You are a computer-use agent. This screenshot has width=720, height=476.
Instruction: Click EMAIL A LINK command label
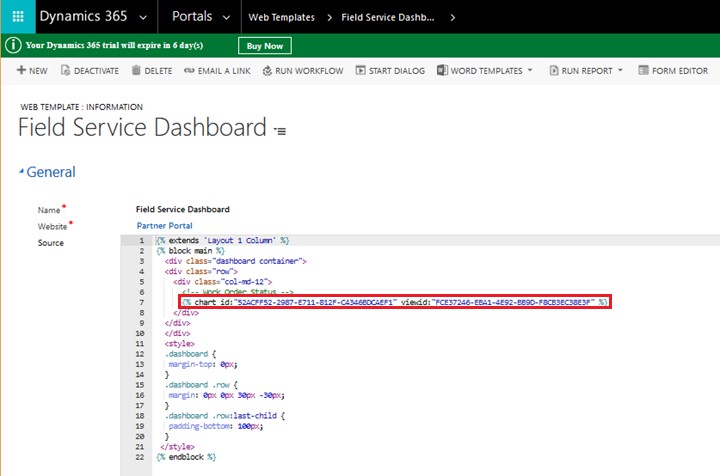(224, 71)
